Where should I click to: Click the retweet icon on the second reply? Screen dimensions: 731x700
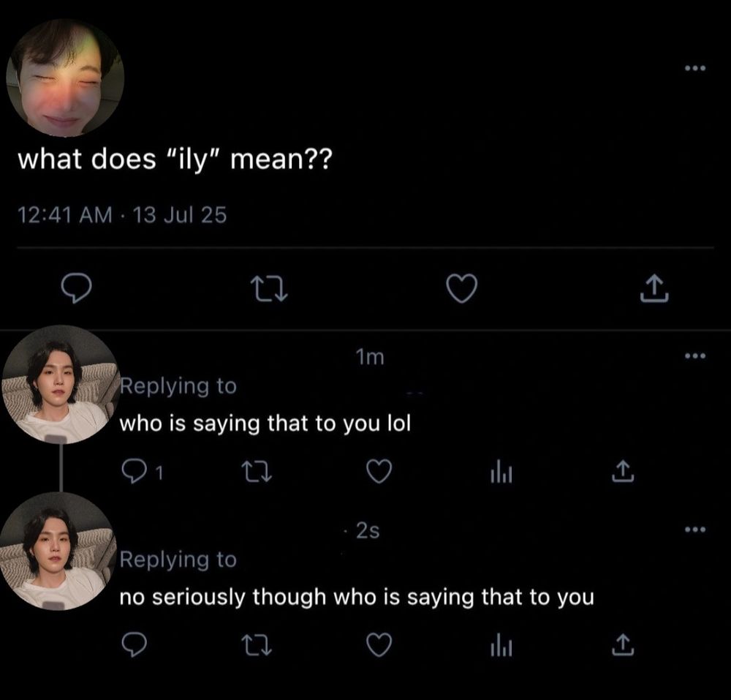pos(257,646)
